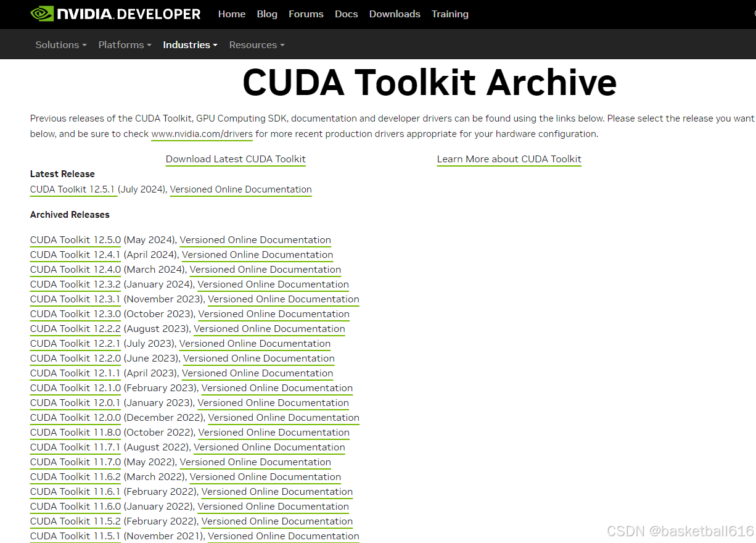
Task: Open documentation link for CUDA 12.0.0
Action: 284,418
